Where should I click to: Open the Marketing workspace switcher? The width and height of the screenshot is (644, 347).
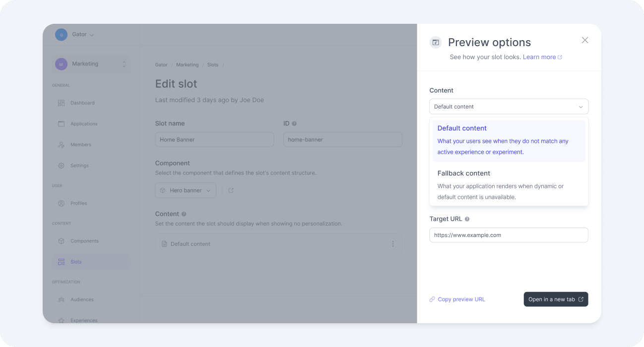click(x=91, y=64)
